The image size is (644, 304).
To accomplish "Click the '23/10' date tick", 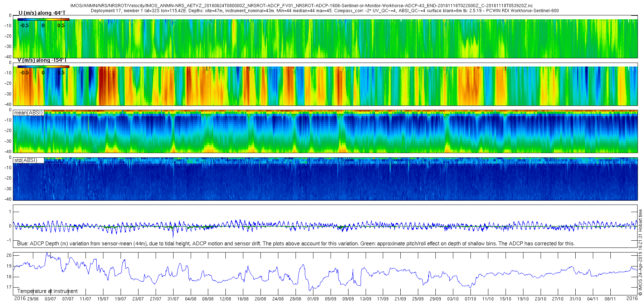I will click(540, 299).
